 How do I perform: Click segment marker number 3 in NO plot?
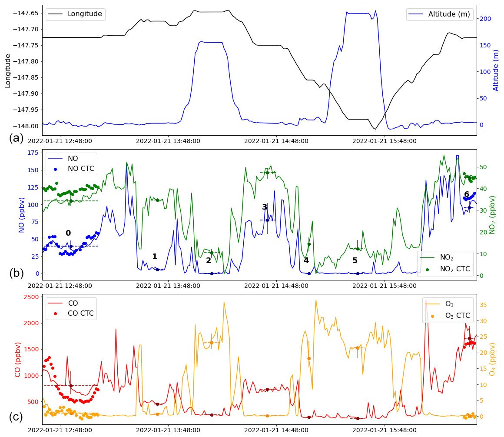pos(265,207)
